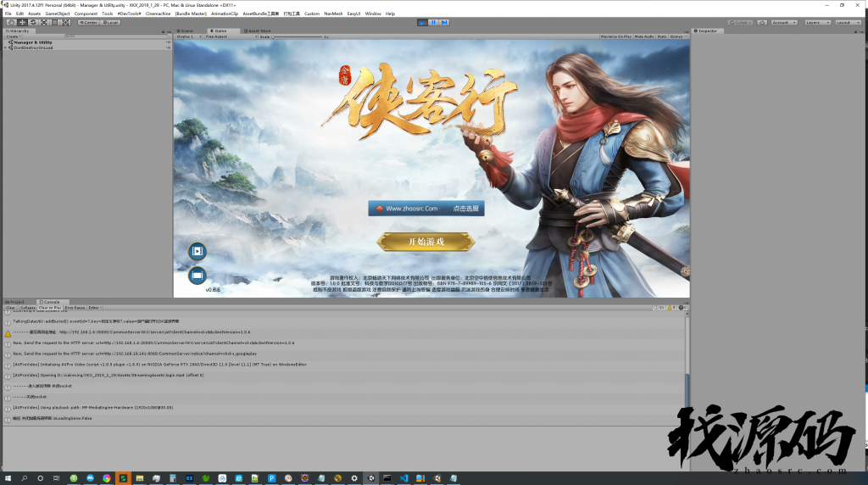Open the Cinemachine menu

point(159,14)
